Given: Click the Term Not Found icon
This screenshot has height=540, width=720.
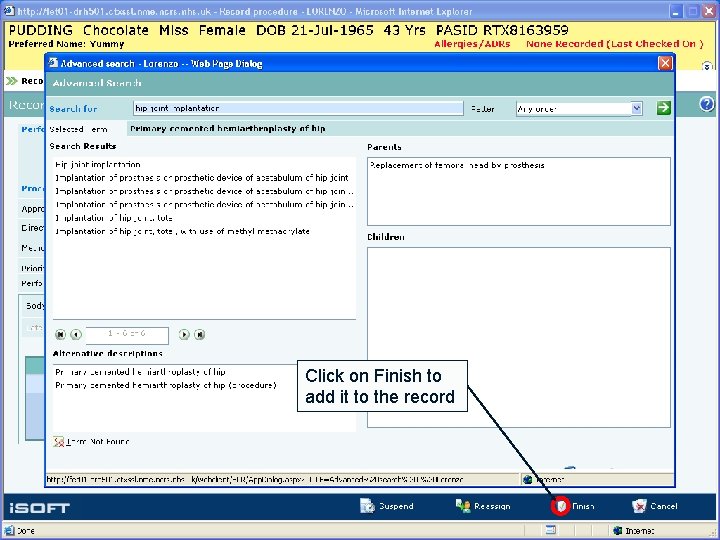Looking at the screenshot, I should (x=58, y=442).
